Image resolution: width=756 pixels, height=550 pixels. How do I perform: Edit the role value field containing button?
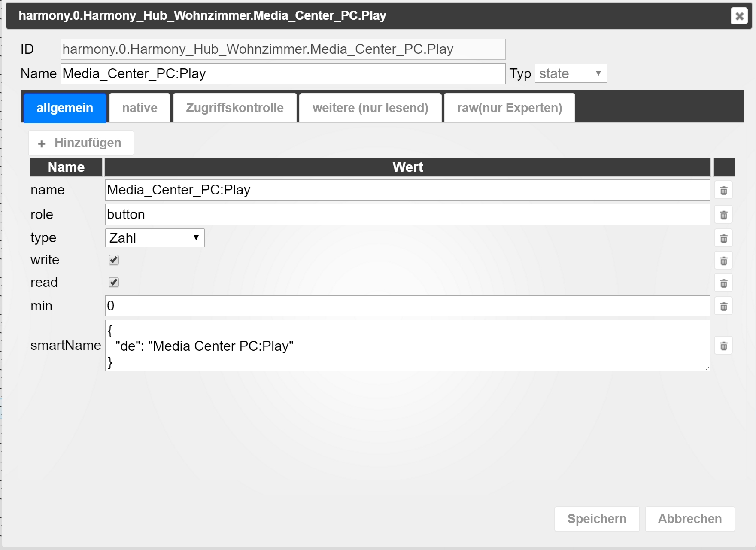click(408, 214)
